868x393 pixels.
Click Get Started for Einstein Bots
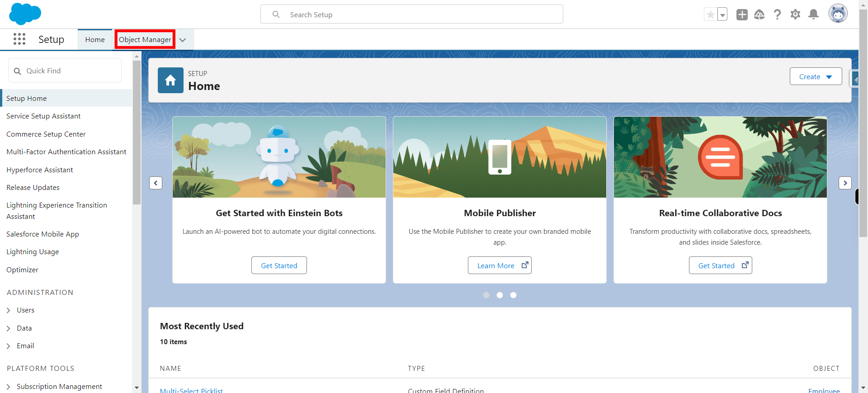[279, 265]
